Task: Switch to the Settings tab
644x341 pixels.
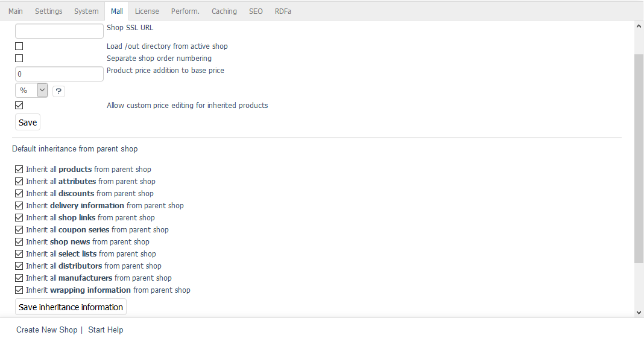Action: point(48,11)
